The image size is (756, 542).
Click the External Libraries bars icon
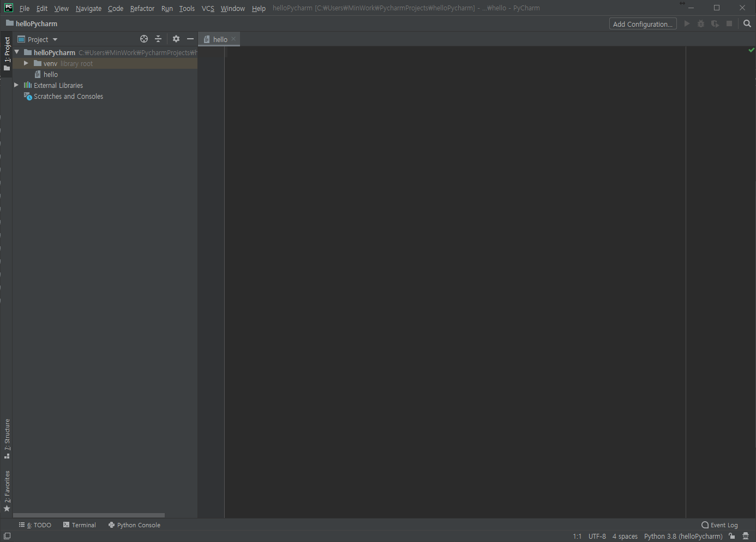click(x=28, y=85)
